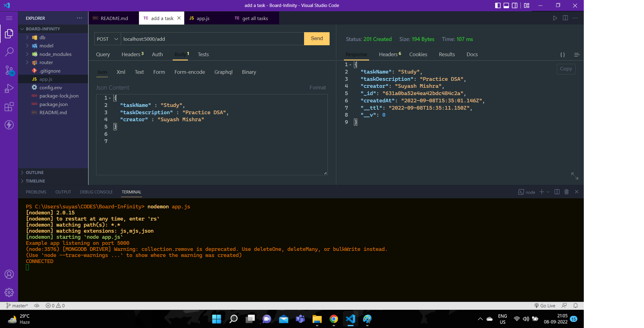Open Chrome from the Windows taskbar
This screenshot has width=644, height=328.
334,319
